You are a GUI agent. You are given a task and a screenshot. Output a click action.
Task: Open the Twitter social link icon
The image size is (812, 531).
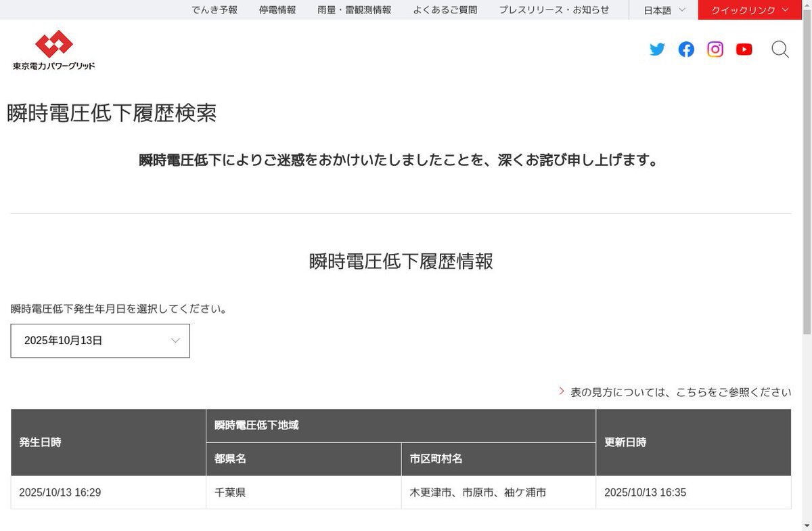[x=657, y=49]
